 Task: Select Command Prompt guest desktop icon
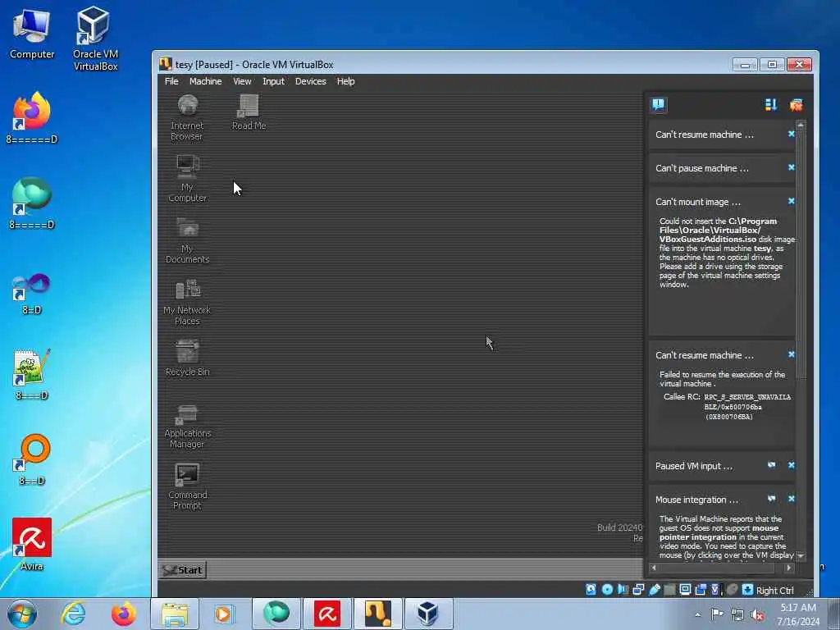point(187,486)
